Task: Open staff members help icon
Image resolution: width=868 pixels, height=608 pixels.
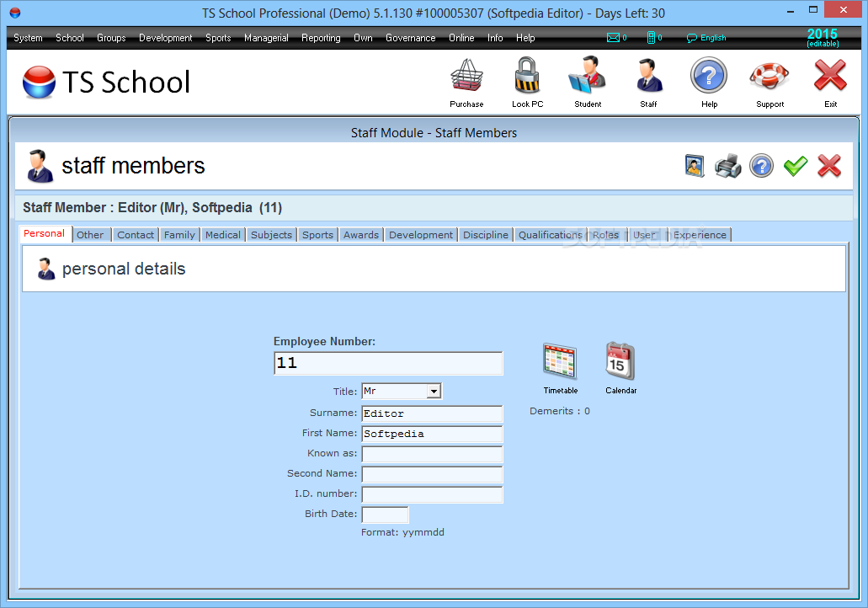Action: tap(762, 166)
